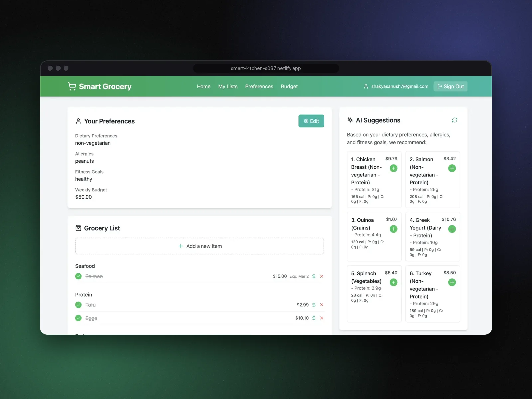The width and height of the screenshot is (532, 399).
Task: Click the shakyasanush7@gmail.com account email
Action: point(400,86)
